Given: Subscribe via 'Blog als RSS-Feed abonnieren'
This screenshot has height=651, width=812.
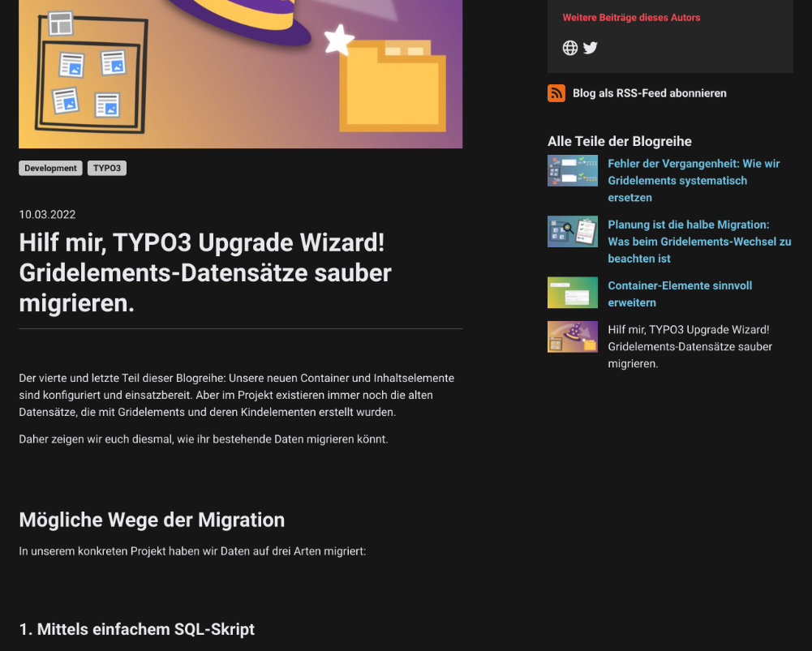Looking at the screenshot, I should (650, 93).
